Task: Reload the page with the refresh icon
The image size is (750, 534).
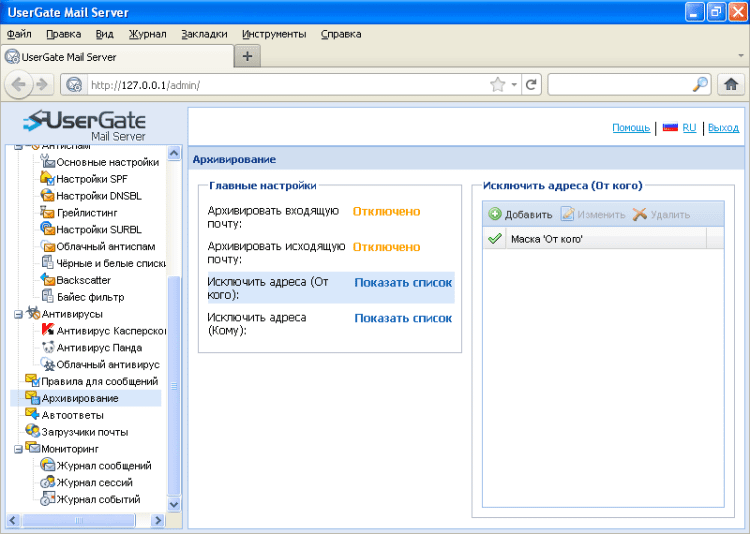Action: 531,85
